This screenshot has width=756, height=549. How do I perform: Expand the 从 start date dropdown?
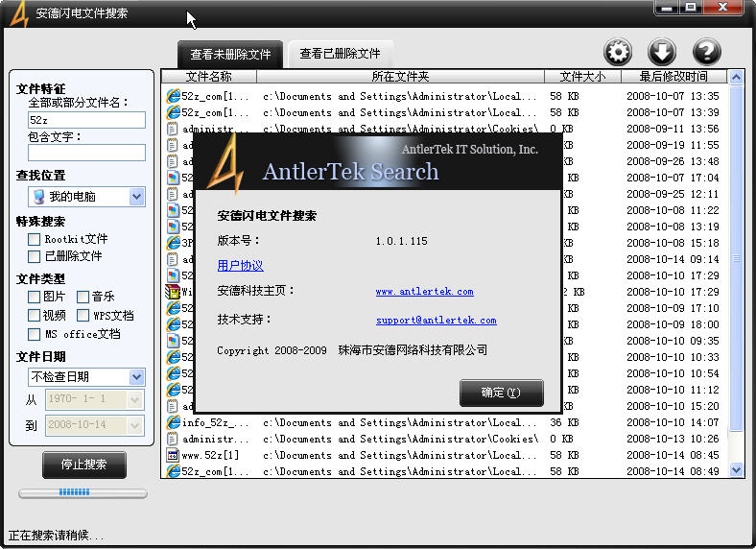[x=134, y=400]
